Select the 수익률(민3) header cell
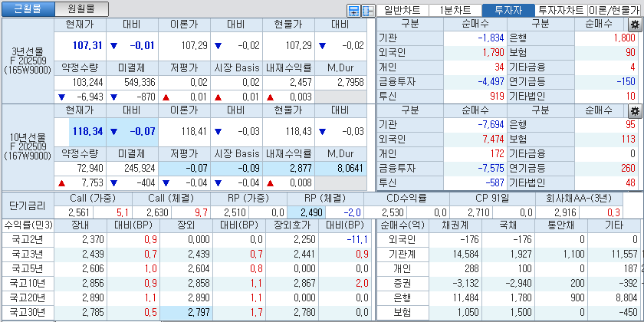Viewport: 644px width, 322px height. click(28, 225)
